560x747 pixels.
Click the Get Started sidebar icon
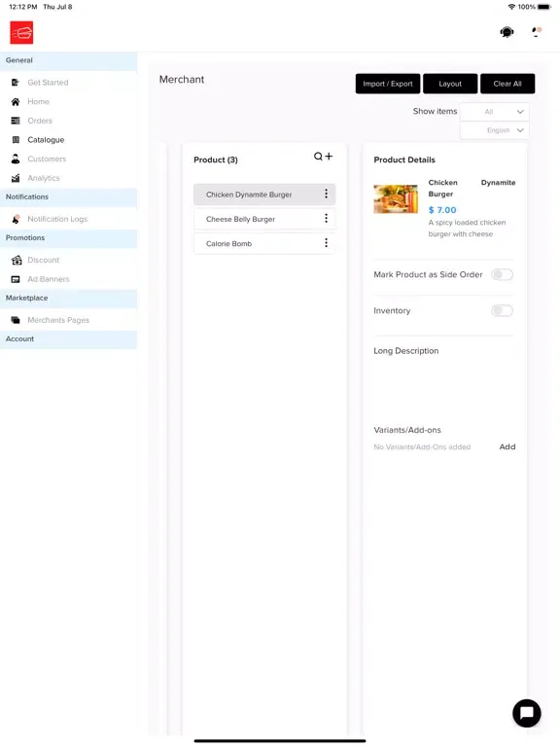[16, 83]
